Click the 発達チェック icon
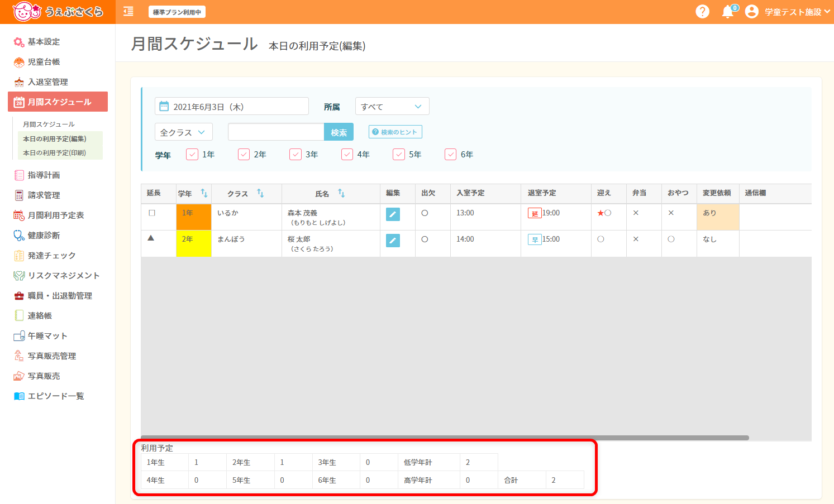This screenshot has width=834, height=504. 19,256
